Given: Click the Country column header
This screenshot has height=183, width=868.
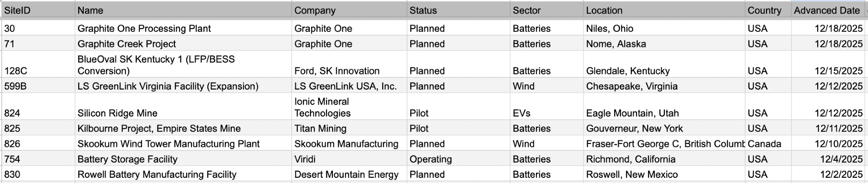Looking at the screenshot, I should pos(764,10).
